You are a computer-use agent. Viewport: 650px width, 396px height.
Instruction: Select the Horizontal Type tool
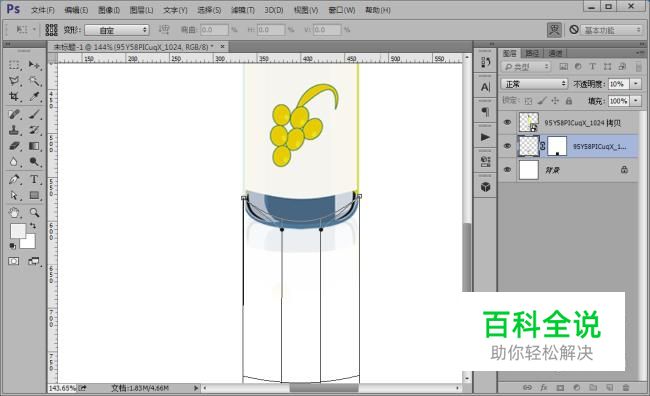34,180
